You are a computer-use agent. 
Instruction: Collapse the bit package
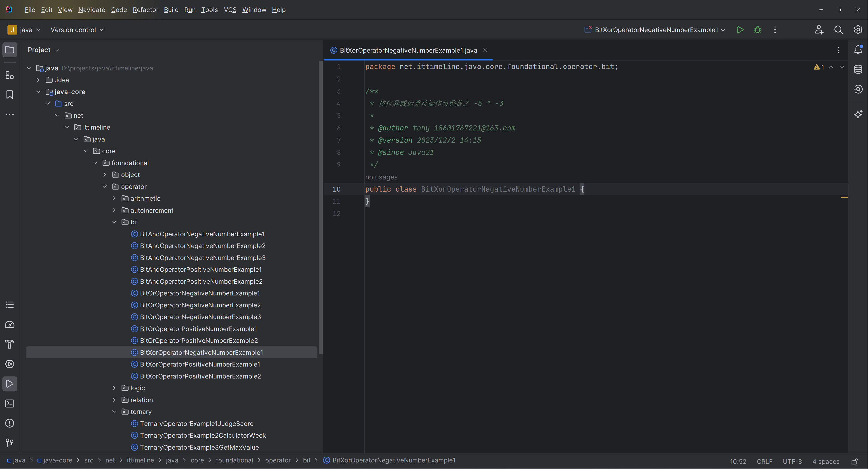point(114,222)
